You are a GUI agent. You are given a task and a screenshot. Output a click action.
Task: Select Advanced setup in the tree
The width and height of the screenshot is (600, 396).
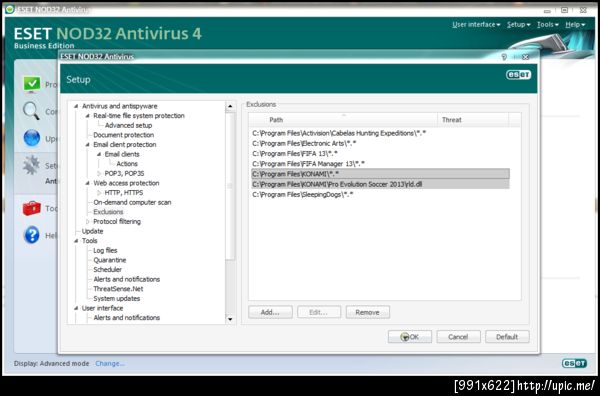pyautogui.click(x=128, y=125)
